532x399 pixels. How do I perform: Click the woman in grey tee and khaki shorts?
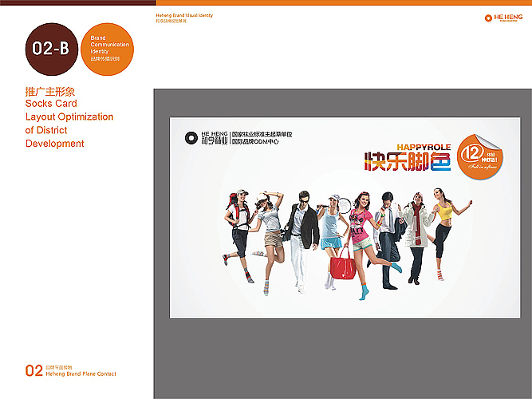click(269, 243)
